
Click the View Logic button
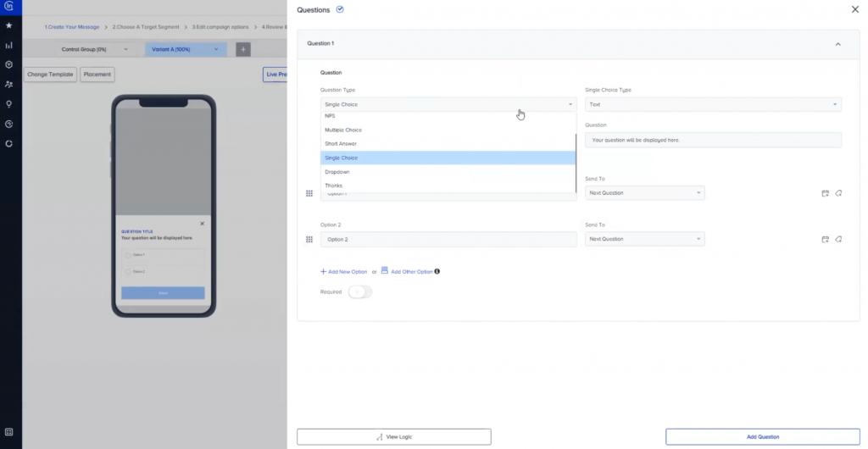(x=394, y=436)
